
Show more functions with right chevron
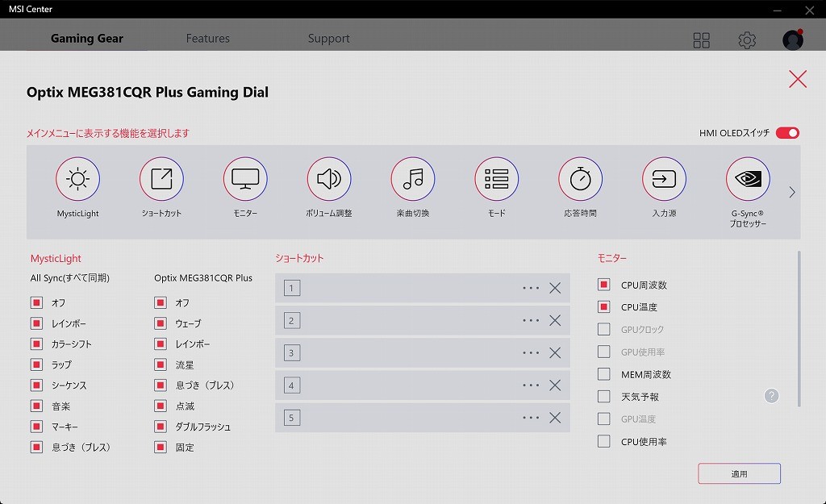tap(792, 192)
